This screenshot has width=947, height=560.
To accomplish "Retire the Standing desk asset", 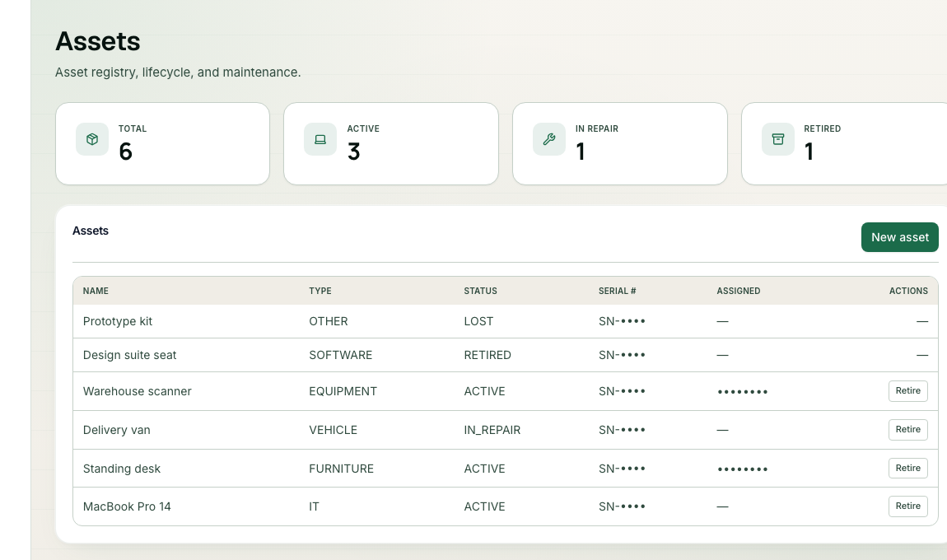I will [x=907, y=469].
